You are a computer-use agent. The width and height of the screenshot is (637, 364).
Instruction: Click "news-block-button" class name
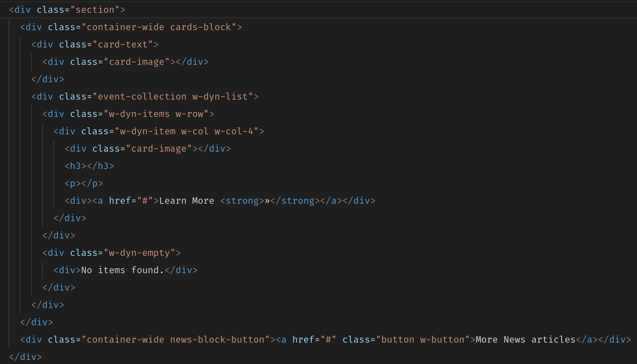pyautogui.click(x=217, y=340)
